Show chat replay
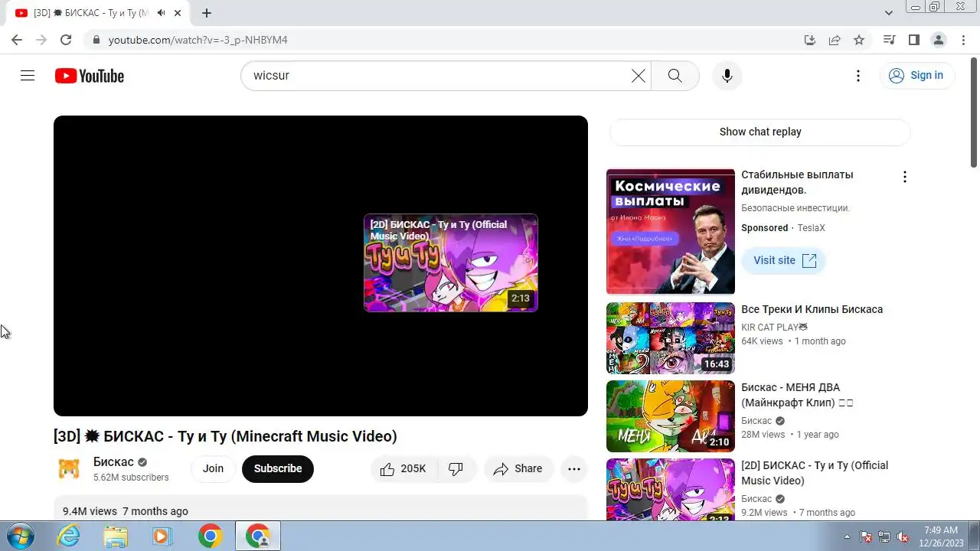 [x=760, y=132]
